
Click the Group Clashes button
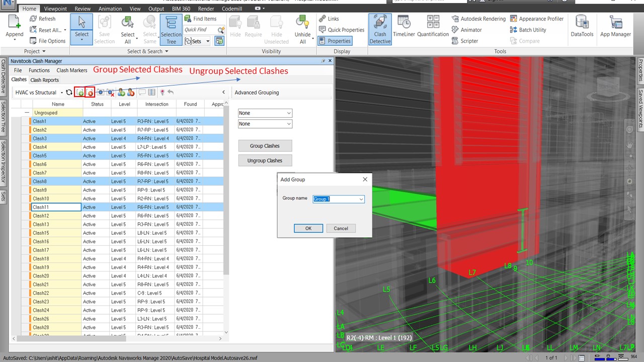[265, 146]
